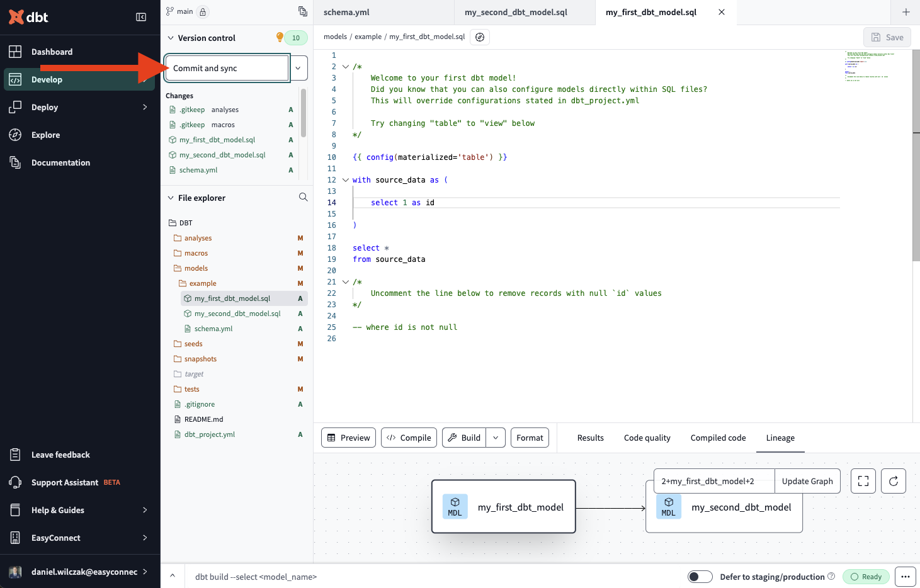Click the copy files icon above version control
This screenshot has width=920, height=588.
(303, 11)
